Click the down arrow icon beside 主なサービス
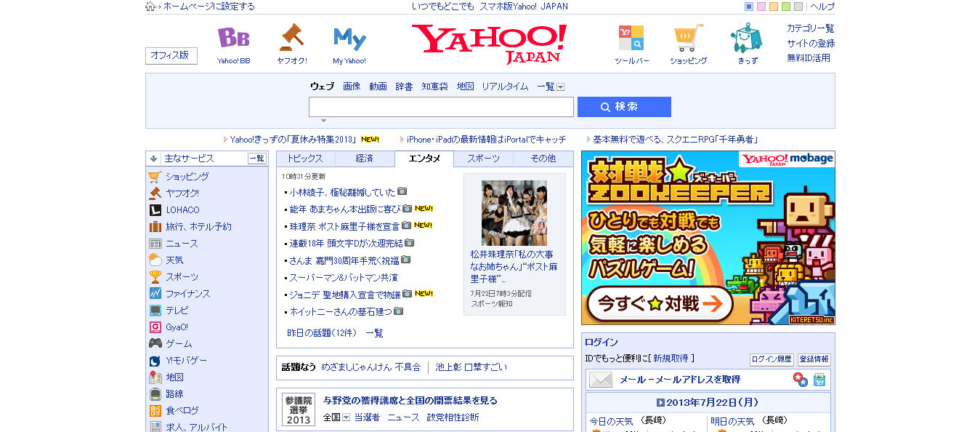The width and height of the screenshot is (980, 432). coord(153,159)
